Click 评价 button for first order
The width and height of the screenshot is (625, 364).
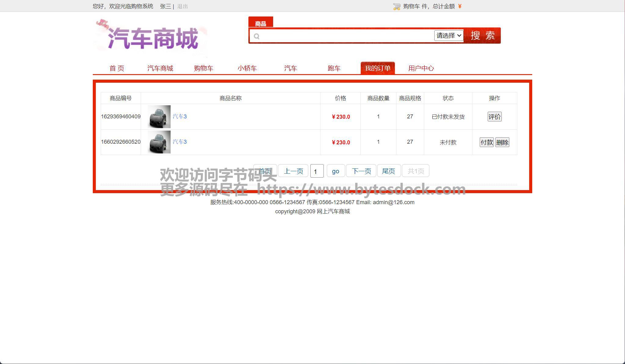pyautogui.click(x=494, y=117)
